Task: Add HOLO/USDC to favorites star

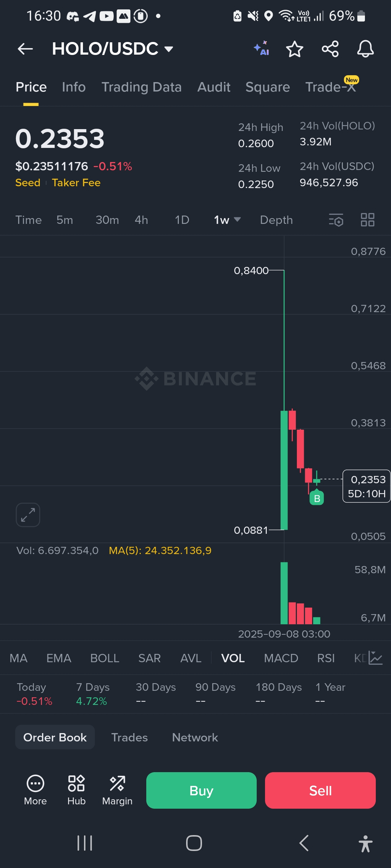Action: [294, 49]
